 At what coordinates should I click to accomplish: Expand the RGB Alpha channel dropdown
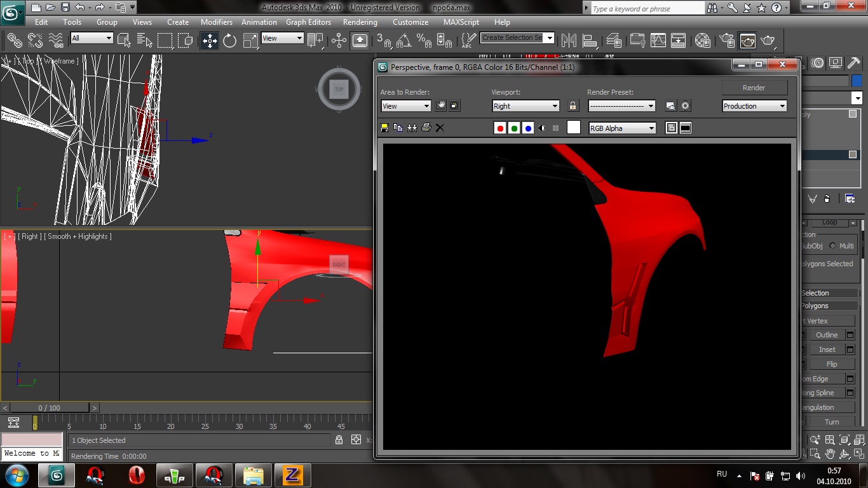click(622, 128)
